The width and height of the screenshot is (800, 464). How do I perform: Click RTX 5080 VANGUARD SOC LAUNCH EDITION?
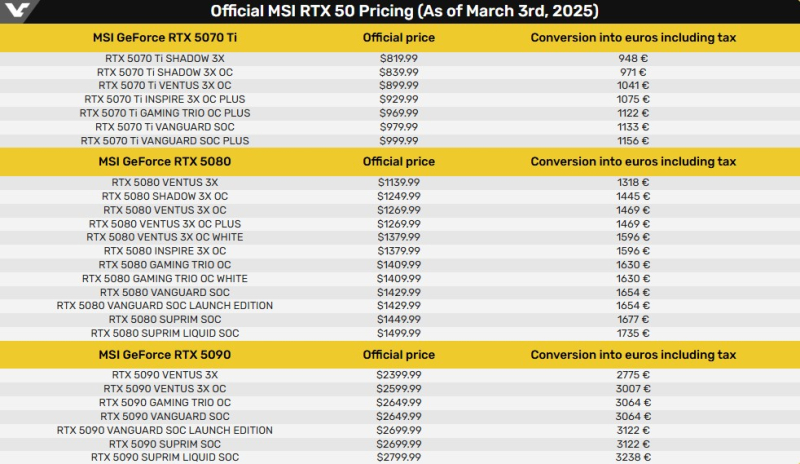[x=164, y=305]
